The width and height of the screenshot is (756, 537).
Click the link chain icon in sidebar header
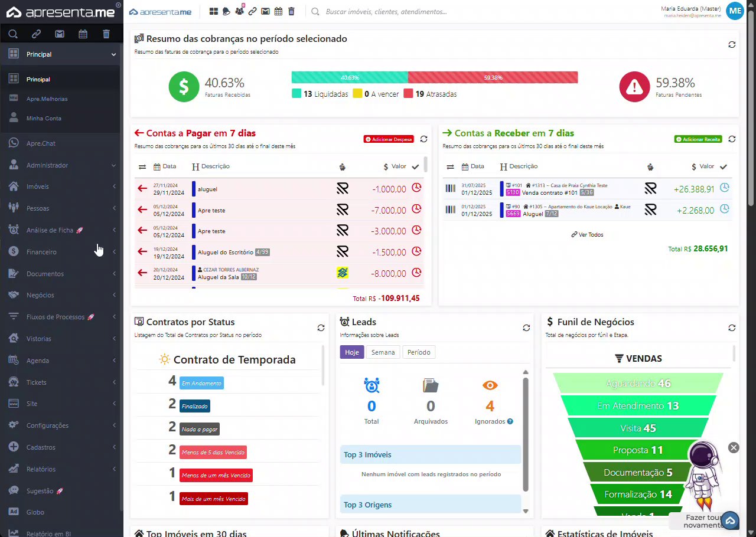36,34
